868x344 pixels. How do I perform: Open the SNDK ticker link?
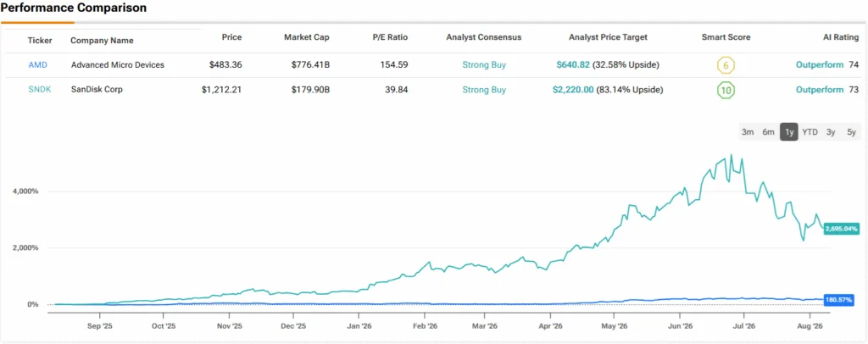39,89
